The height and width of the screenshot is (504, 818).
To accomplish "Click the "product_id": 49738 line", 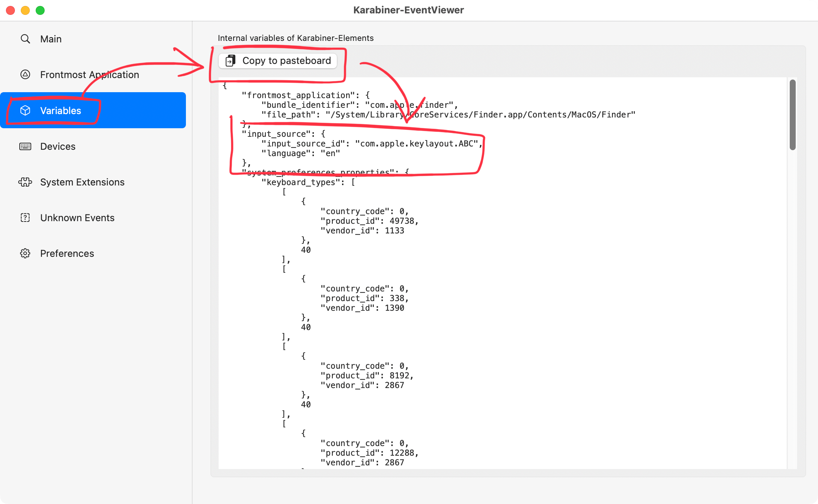I will [370, 221].
